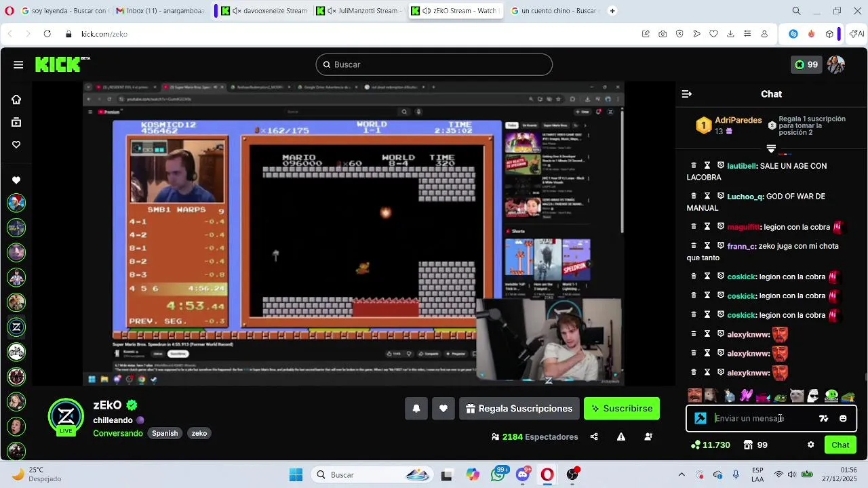Open the Conversando category link
The height and width of the screenshot is (488, 868).
tap(118, 433)
